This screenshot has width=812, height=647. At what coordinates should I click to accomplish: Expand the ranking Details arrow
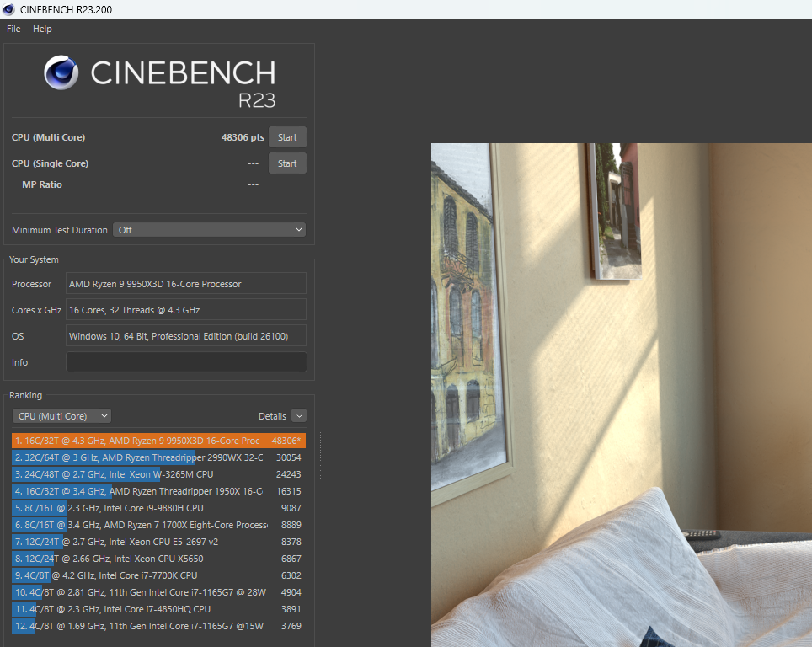coord(299,416)
